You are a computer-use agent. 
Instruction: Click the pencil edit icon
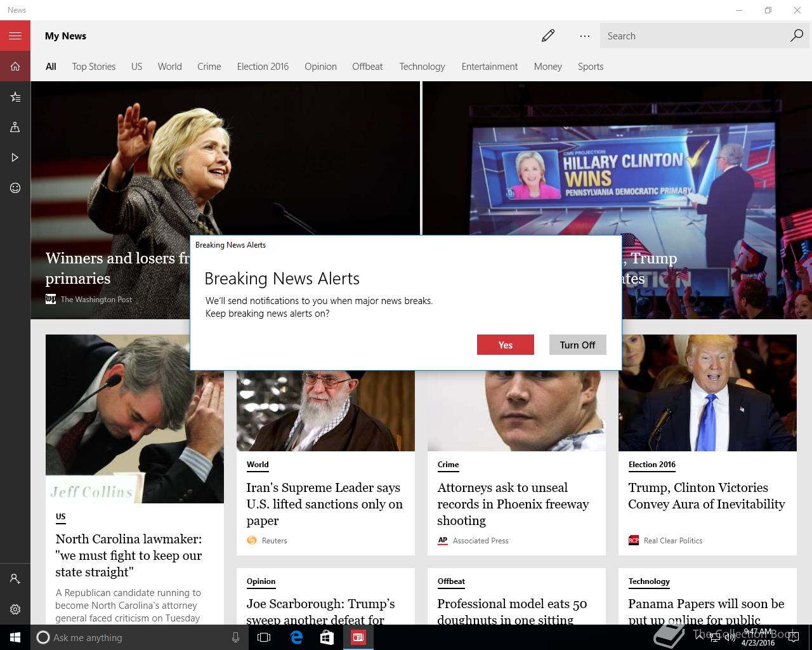point(548,36)
